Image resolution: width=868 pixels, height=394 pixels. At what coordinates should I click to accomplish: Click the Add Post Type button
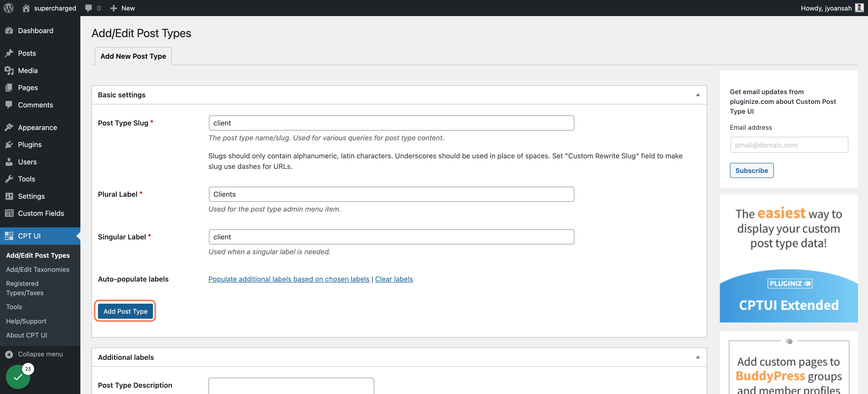point(125,311)
